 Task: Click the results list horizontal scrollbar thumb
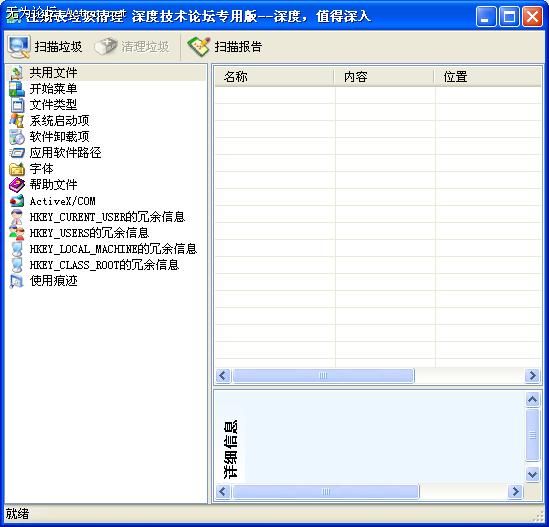323,376
